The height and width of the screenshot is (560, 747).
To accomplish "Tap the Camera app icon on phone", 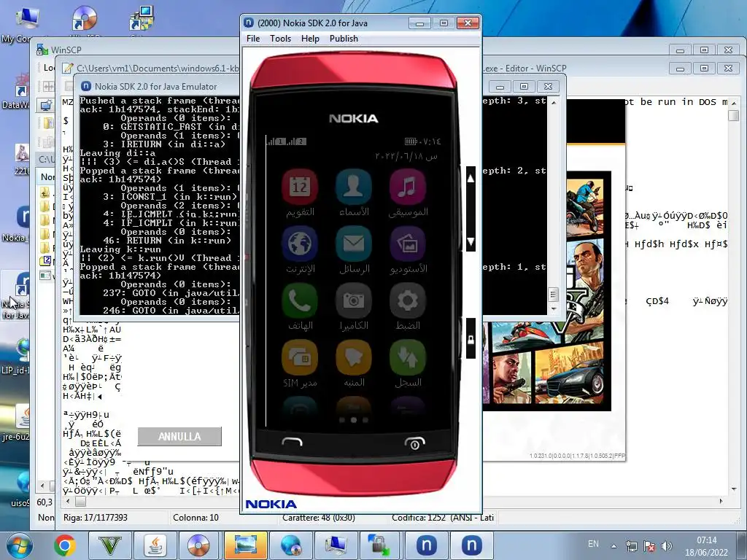I will (x=354, y=300).
